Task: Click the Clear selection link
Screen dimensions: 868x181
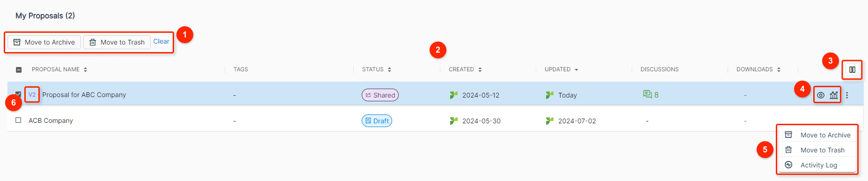Action: click(x=161, y=41)
